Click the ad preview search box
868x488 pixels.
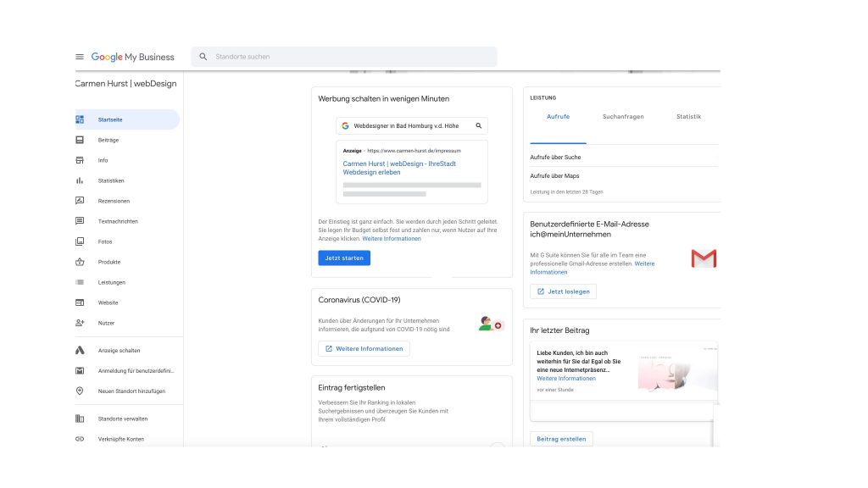[412, 125]
